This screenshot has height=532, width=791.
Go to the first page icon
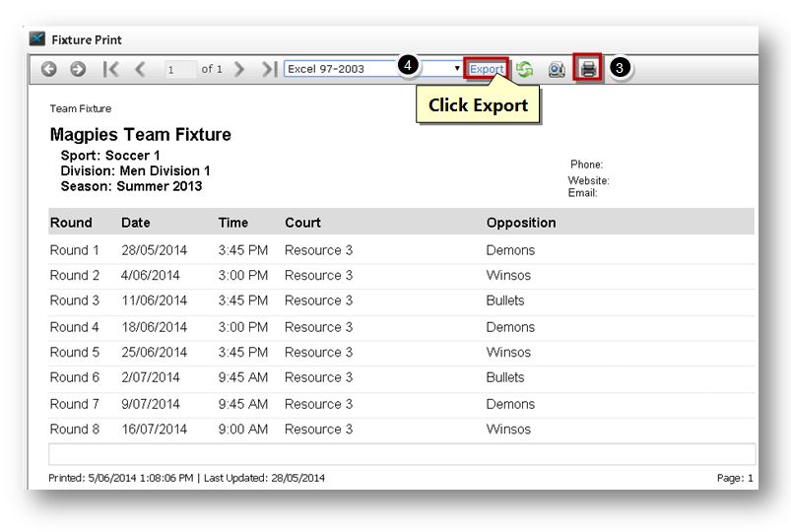point(110,69)
